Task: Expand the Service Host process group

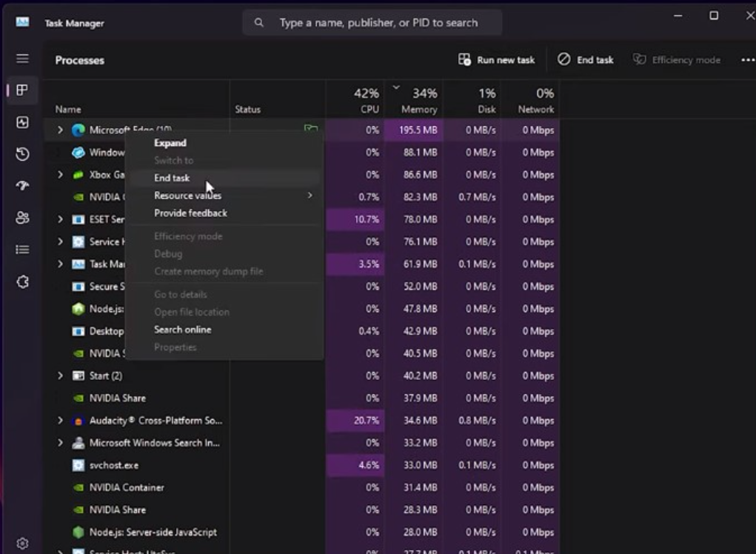Action: point(60,242)
